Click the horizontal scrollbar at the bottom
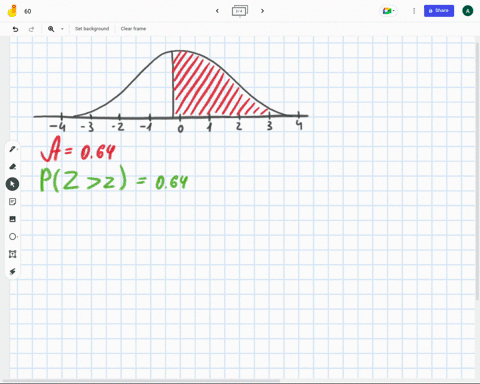Viewport: 480px width, 384px height. (x=142, y=380)
